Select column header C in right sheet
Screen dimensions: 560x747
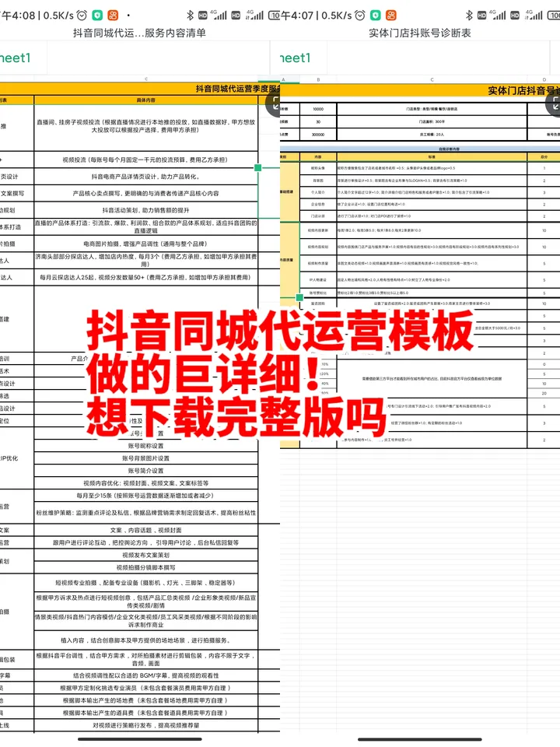432,79
